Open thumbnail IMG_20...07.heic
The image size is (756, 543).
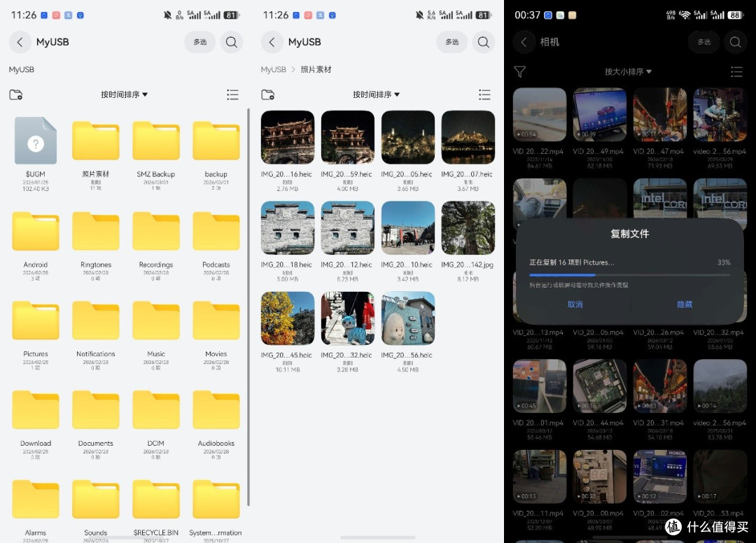[468, 137]
